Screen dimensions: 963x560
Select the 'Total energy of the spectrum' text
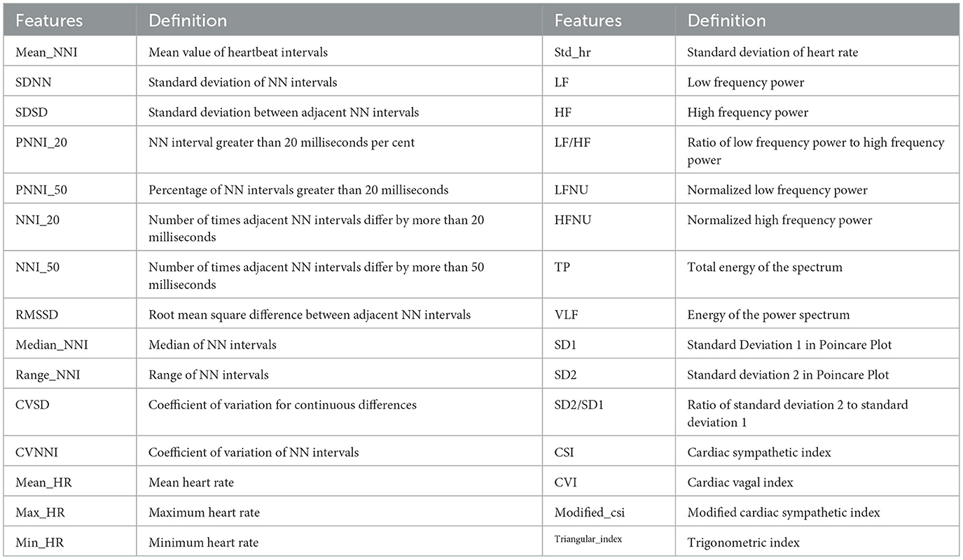point(765,268)
